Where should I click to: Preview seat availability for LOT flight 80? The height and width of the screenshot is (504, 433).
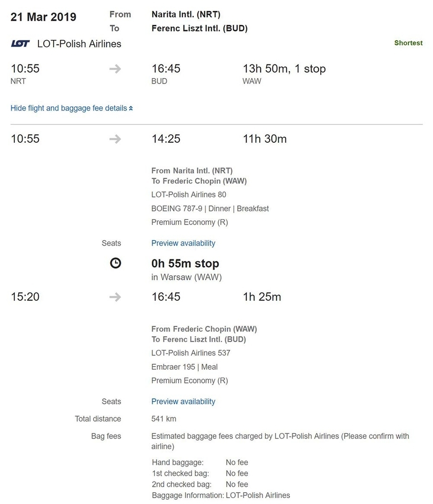tap(183, 243)
